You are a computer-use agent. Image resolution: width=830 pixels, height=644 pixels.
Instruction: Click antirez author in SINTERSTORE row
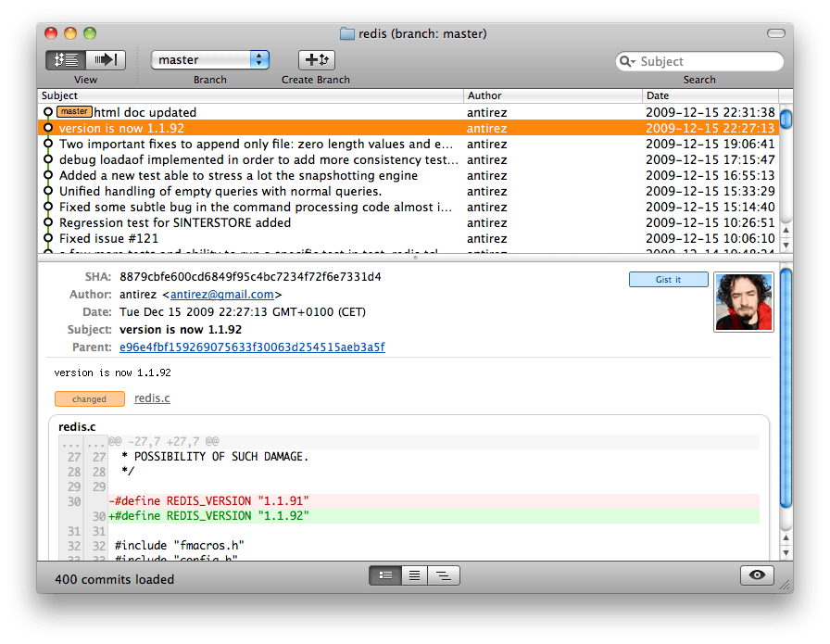coord(487,223)
